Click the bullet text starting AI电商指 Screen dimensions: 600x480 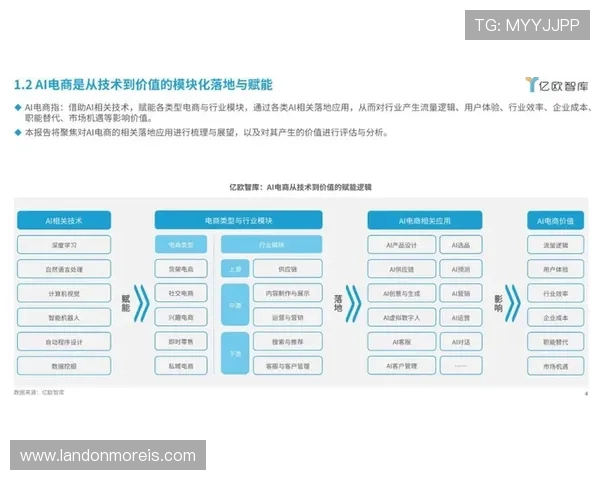tap(307, 113)
